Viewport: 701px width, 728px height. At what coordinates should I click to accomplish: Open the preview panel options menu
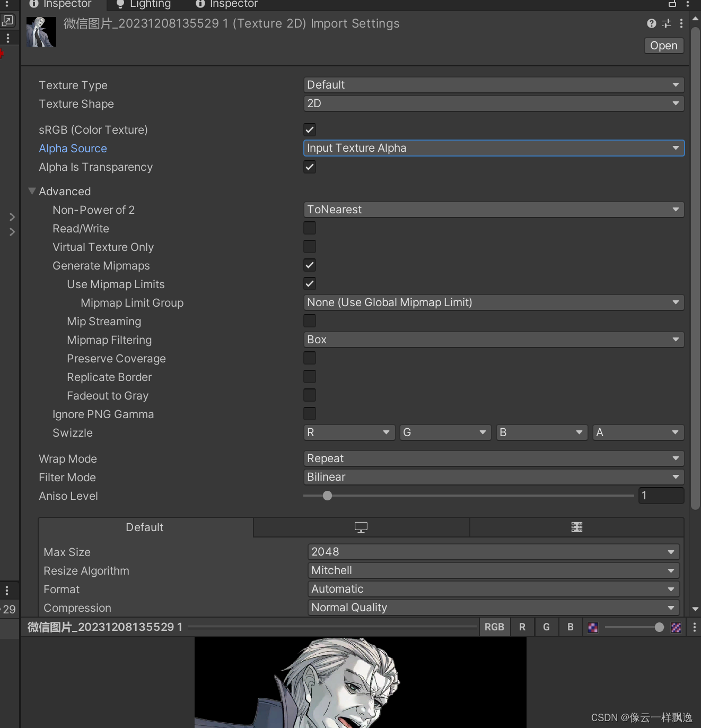click(x=695, y=627)
